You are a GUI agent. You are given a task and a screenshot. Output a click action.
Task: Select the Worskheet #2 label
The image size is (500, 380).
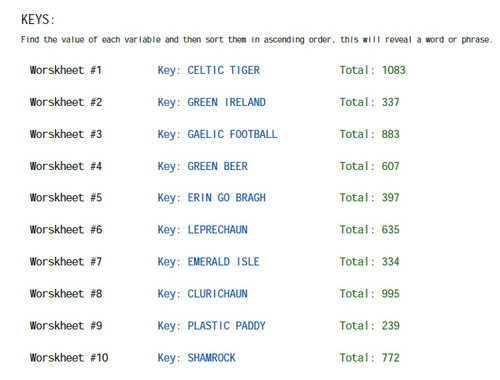point(66,102)
